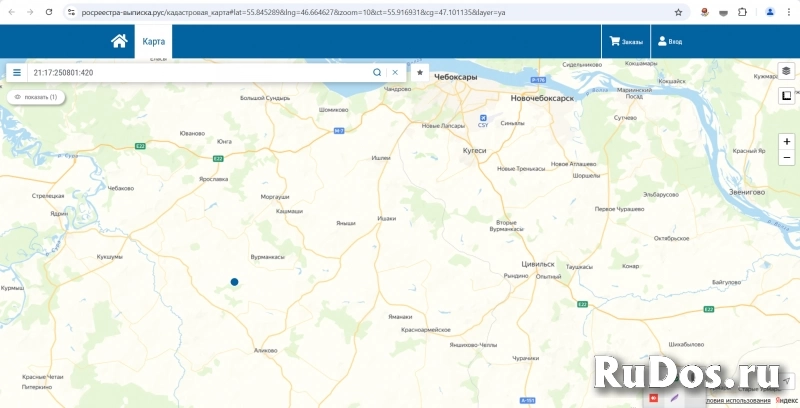Click the magnifier search icon
This screenshot has width=800, height=408.
[x=377, y=73]
